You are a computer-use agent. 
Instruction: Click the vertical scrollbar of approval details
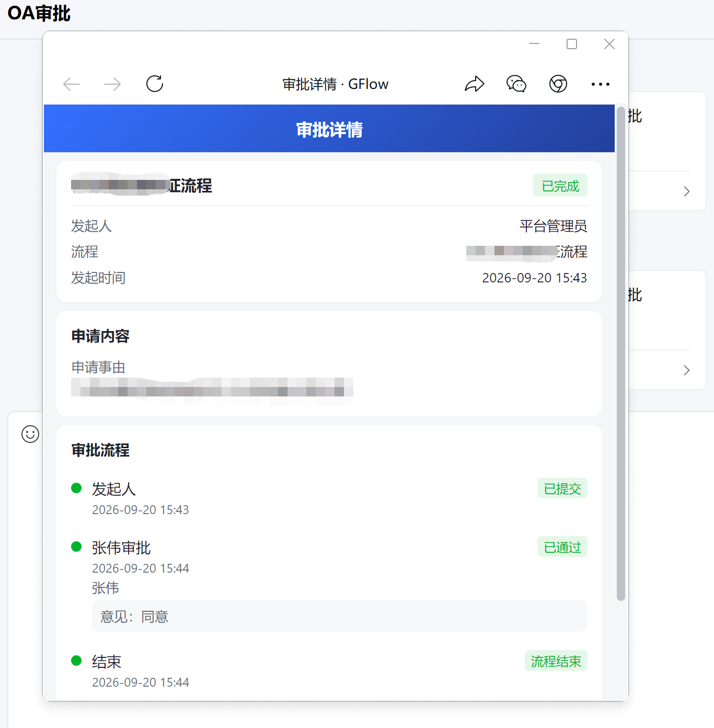pos(621,354)
